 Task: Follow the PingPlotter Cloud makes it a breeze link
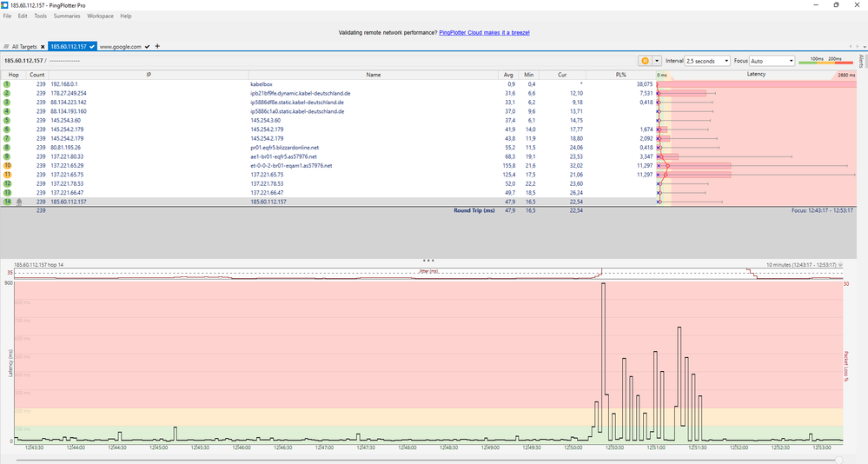[x=484, y=32]
